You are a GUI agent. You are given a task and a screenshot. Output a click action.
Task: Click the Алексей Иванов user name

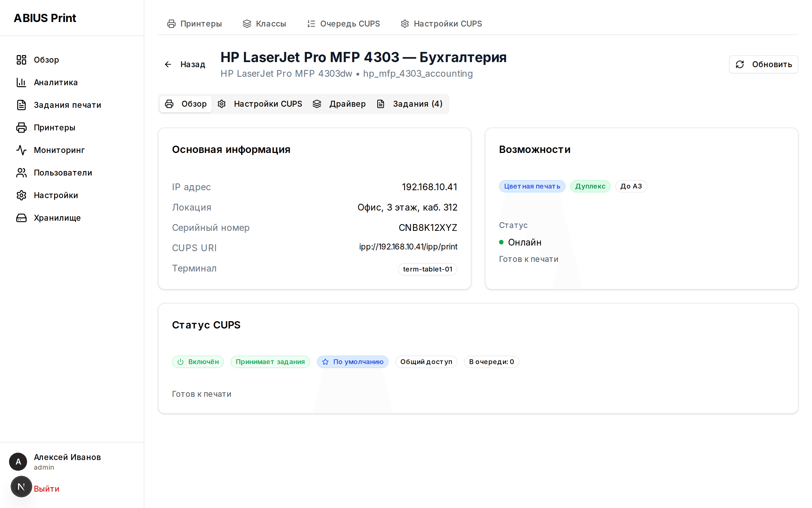point(67,457)
